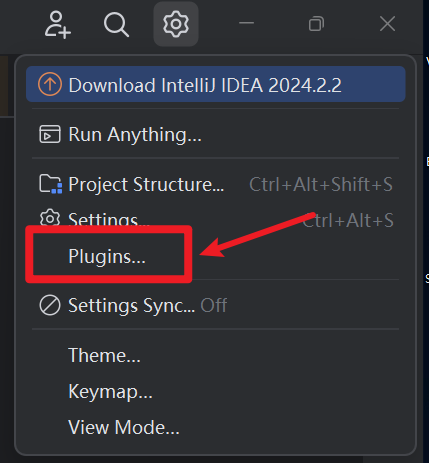Choose the Plugins... menu item
The width and height of the screenshot is (429, 463).
[x=107, y=256]
